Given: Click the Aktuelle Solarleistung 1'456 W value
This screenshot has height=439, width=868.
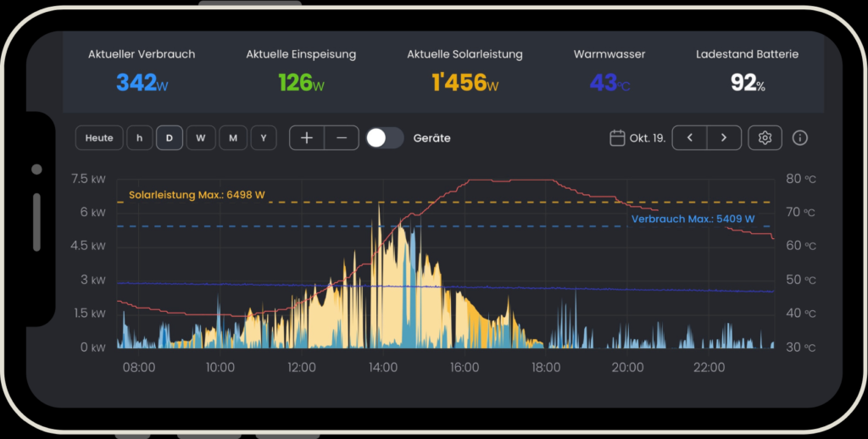Looking at the screenshot, I should pos(465,82).
